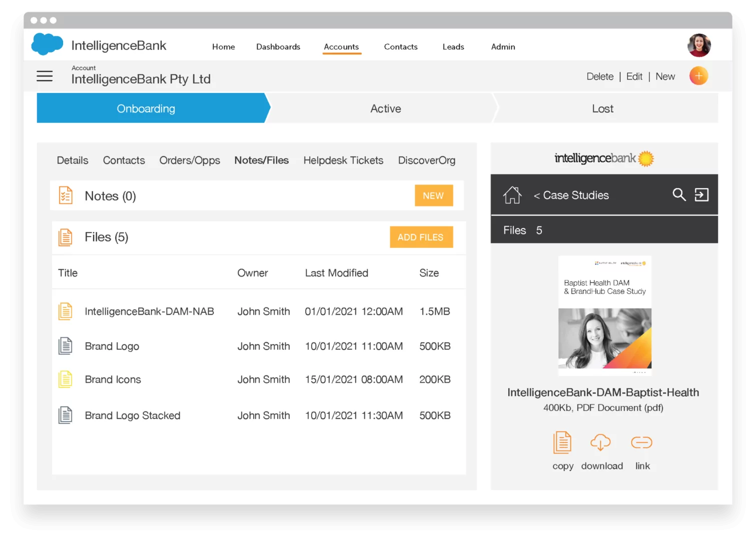756x540 pixels.
Task: Open search in Case Studies panel
Action: (678, 194)
